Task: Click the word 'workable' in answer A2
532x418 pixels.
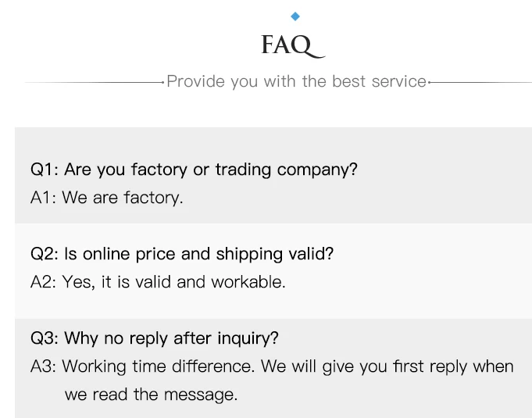Action: point(247,282)
